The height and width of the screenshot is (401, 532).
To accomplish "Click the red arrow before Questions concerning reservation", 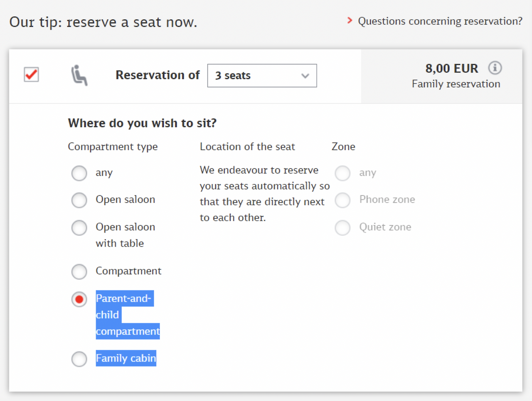I will click(x=350, y=20).
